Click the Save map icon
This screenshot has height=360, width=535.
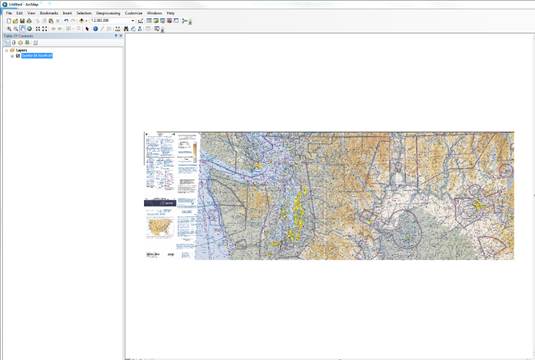click(x=22, y=21)
